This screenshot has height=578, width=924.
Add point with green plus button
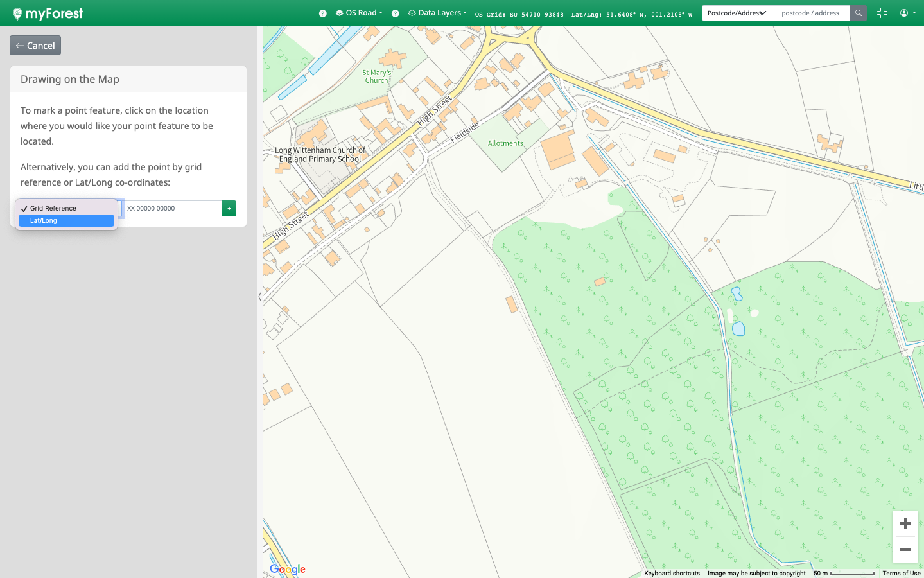coord(229,208)
